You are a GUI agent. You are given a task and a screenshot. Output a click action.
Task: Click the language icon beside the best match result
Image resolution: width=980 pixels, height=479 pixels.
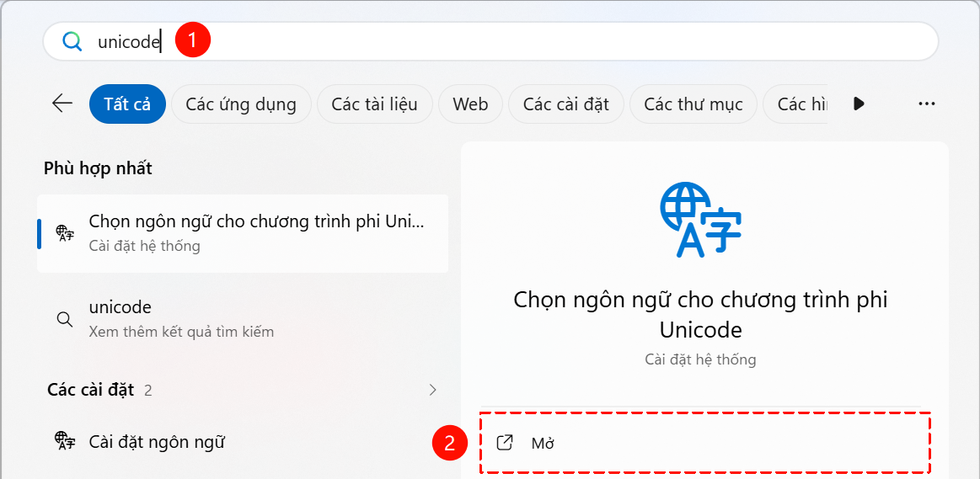pyautogui.click(x=65, y=233)
